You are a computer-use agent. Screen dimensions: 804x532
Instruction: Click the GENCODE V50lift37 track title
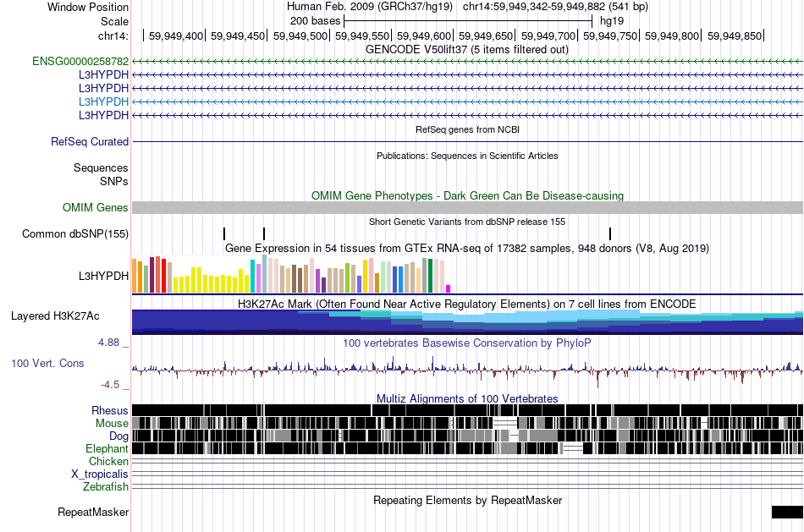coord(467,50)
